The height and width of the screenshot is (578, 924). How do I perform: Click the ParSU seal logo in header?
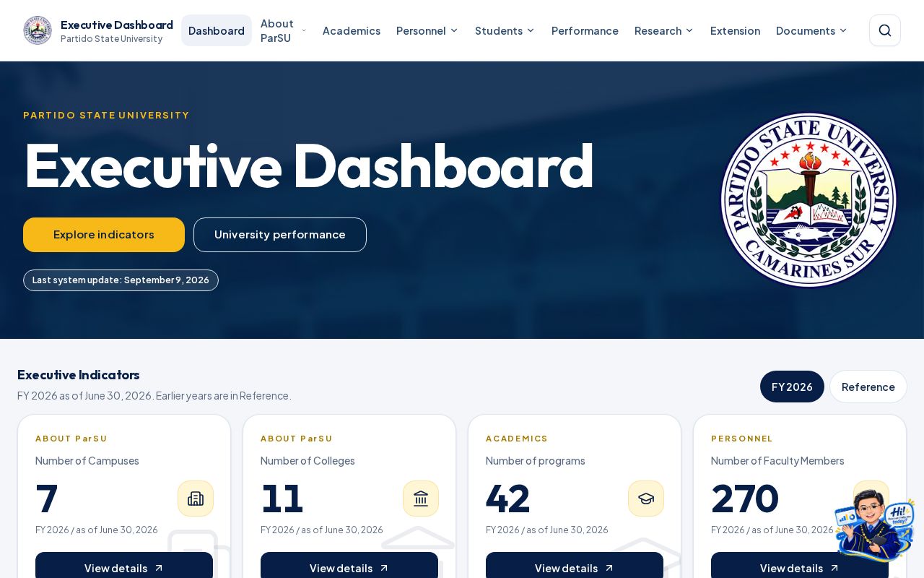click(38, 30)
